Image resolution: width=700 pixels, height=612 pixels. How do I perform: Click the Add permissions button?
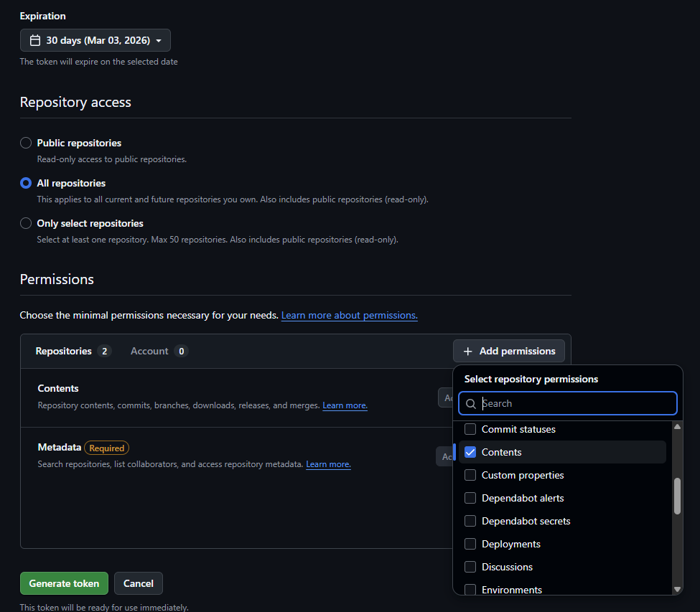(508, 351)
